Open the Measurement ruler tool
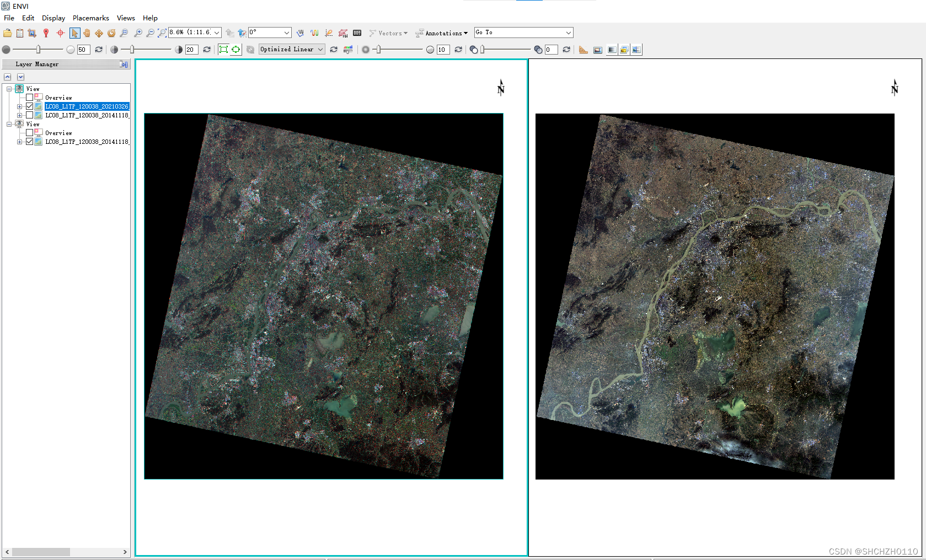This screenshot has width=926, height=560. (584, 50)
